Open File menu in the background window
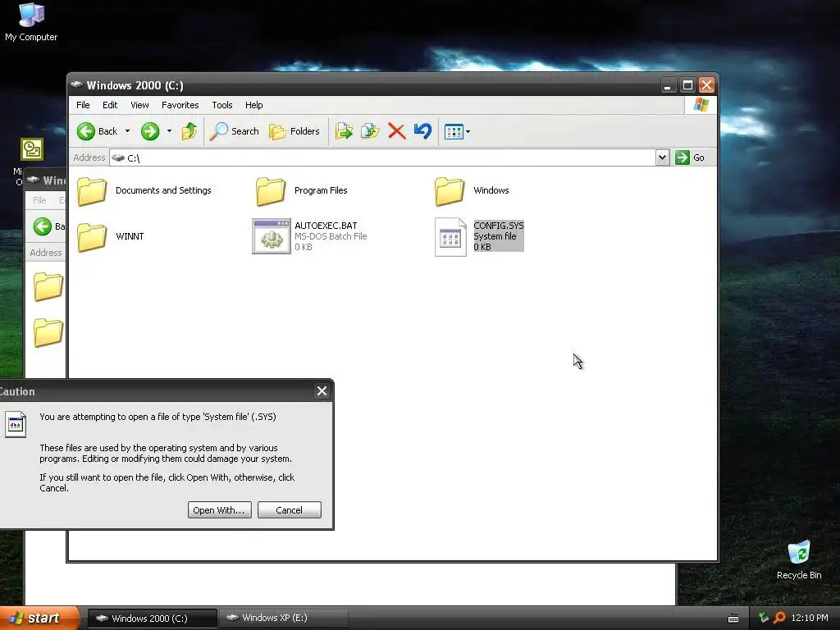Screen dimensions: 840x630 [x=39, y=200]
